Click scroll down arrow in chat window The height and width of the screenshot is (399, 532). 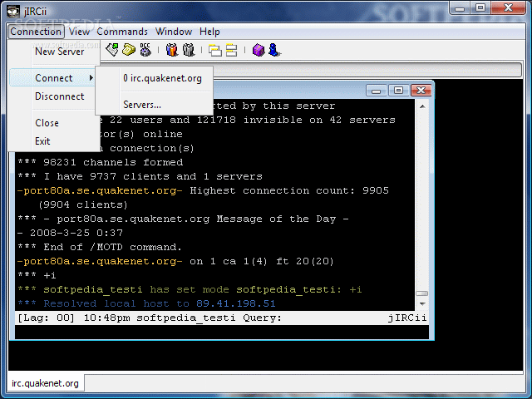422,303
